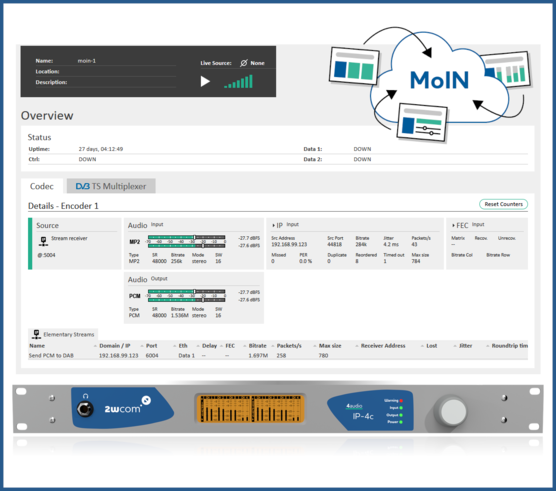Sort by Packets/s column in streams table
The height and width of the screenshot is (491, 556).
point(289,346)
